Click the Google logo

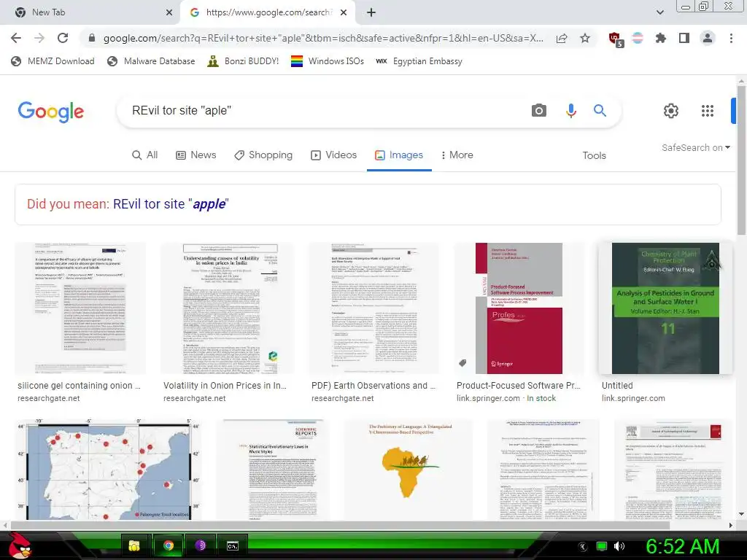(x=51, y=112)
